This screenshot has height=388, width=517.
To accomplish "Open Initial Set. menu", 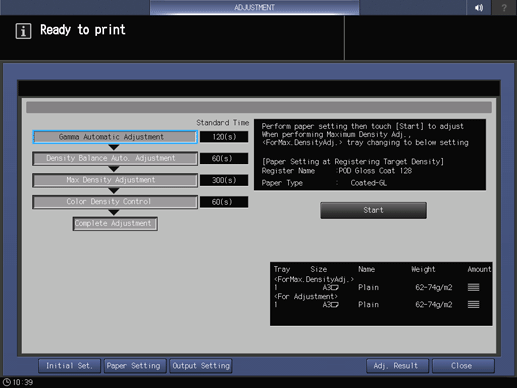I will click(69, 366).
